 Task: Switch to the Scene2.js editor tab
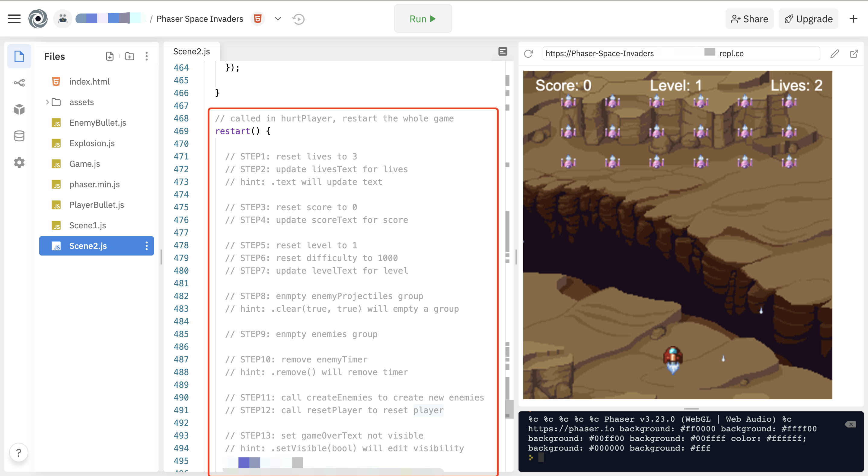(191, 51)
